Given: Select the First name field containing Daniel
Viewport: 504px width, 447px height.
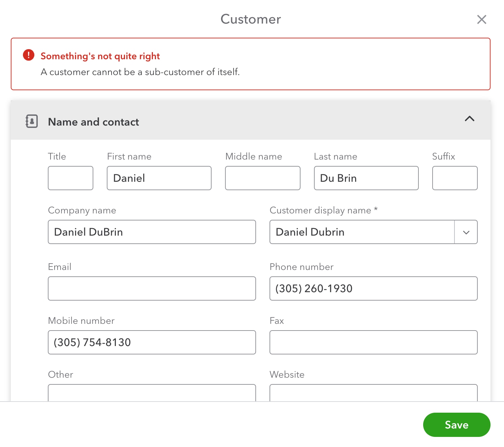Looking at the screenshot, I should tap(159, 178).
